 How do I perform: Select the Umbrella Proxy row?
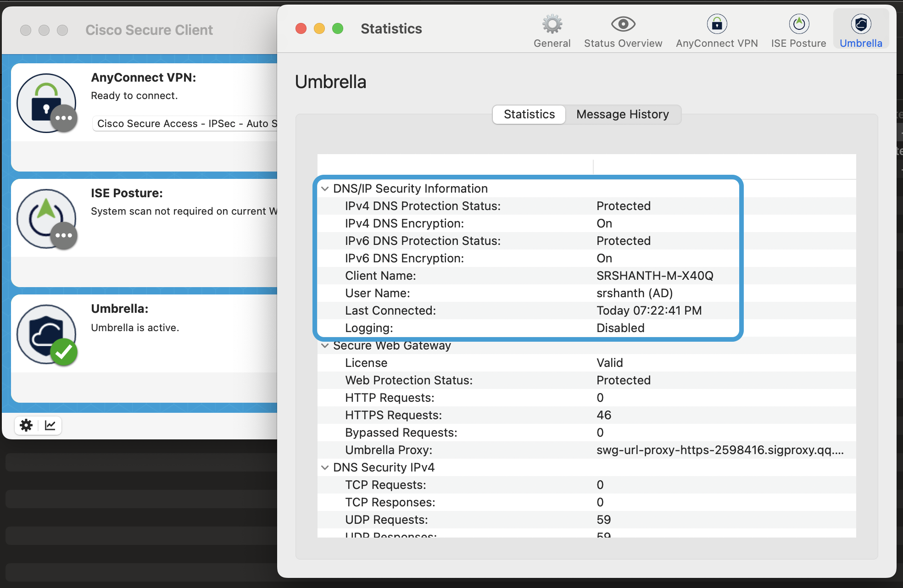(586, 450)
